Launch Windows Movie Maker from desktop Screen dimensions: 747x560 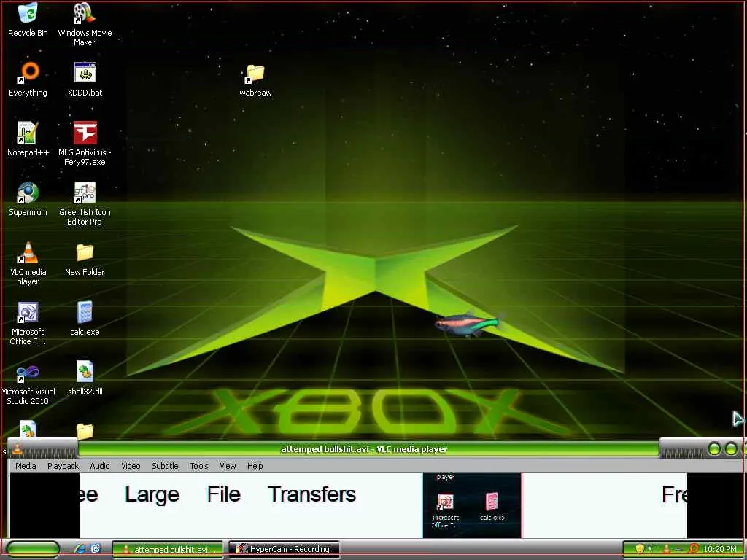coord(85,24)
